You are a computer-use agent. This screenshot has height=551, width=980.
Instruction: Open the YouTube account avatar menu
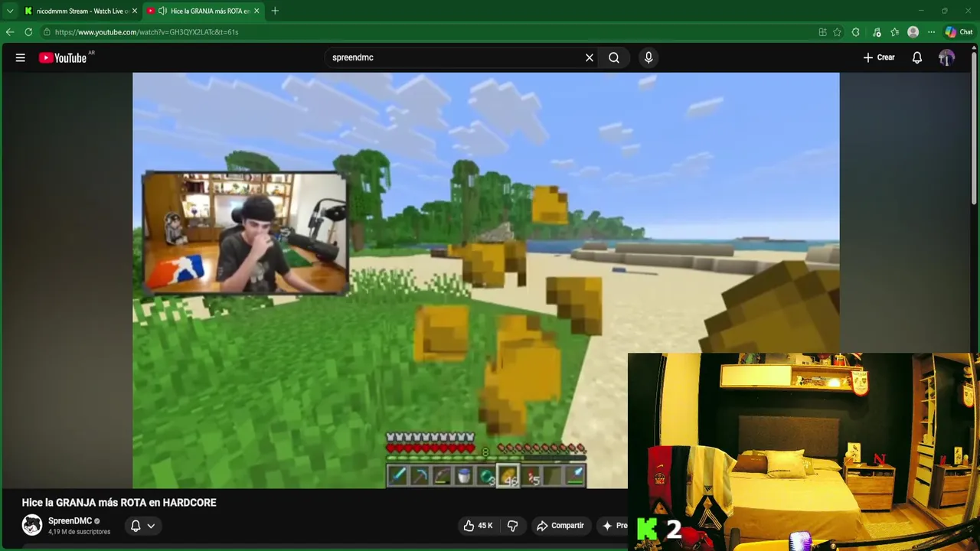pyautogui.click(x=947, y=57)
